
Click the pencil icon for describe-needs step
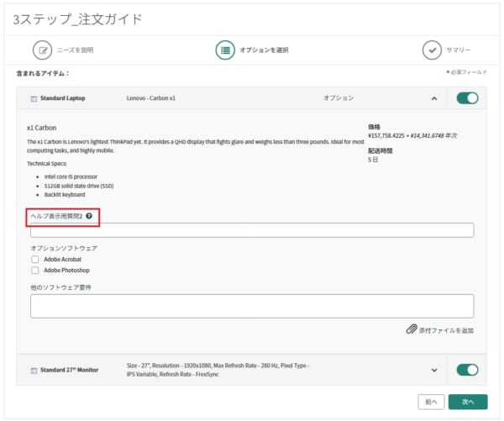coord(42,50)
